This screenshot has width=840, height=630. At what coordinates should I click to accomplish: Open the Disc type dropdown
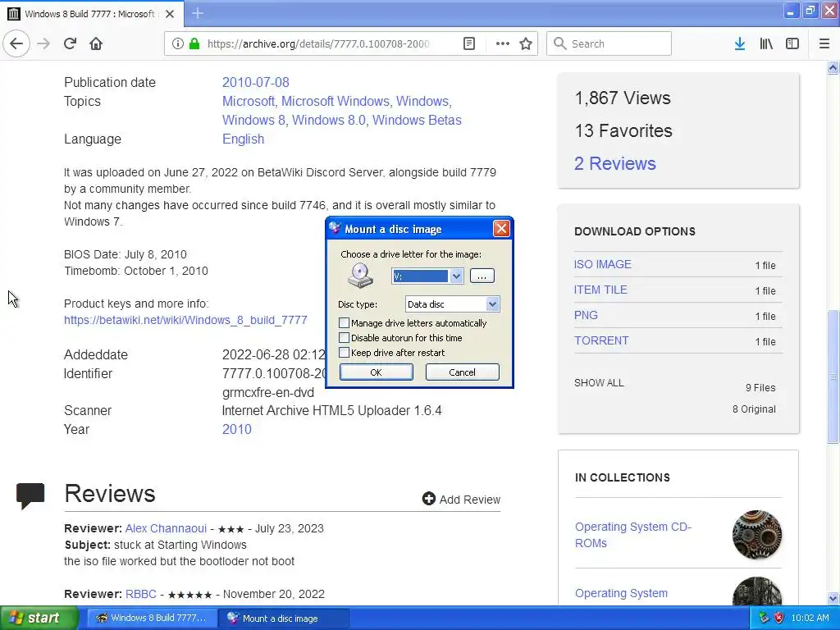(x=493, y=304)
